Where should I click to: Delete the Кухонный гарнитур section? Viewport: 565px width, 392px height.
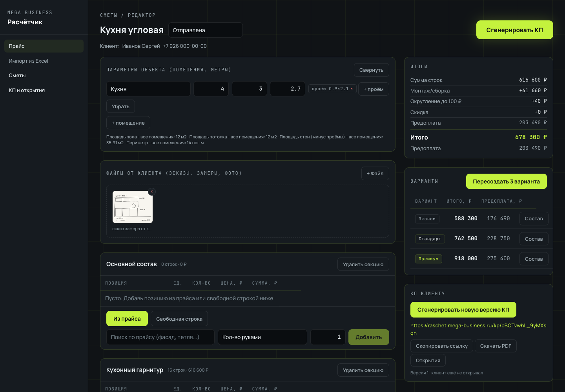point(363,370)
